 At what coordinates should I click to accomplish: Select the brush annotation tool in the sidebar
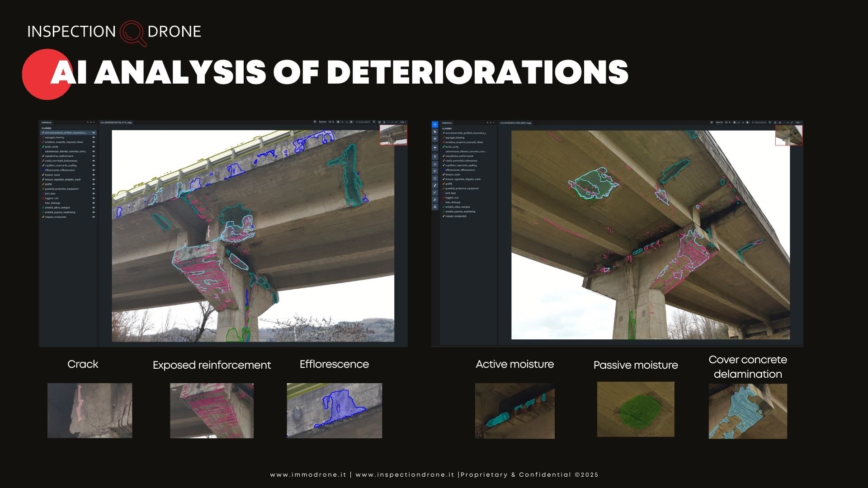coord(435,185)
